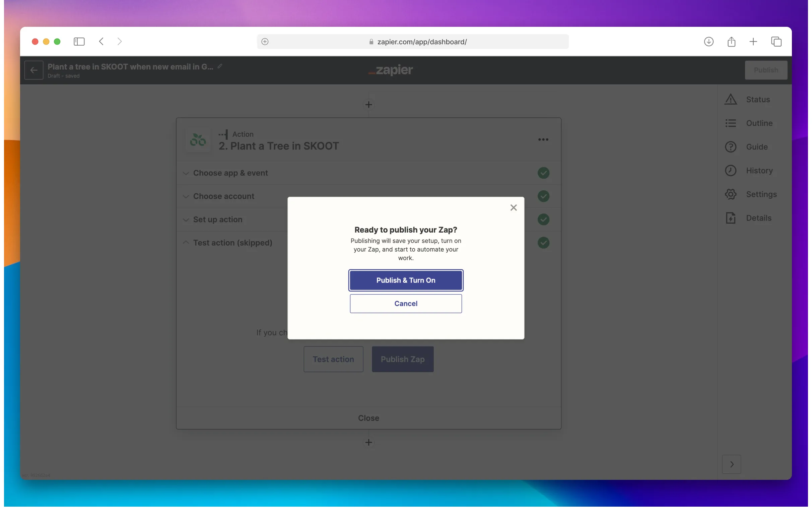Open the three-dot action step menu
Viewport: 812px width, 508px height.
click(x=543, y=139)
